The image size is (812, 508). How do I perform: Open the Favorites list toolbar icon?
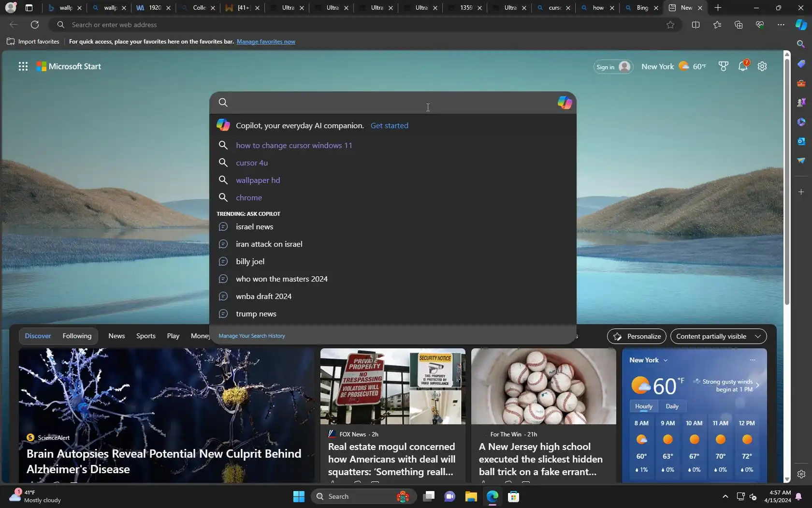[717, 25]
